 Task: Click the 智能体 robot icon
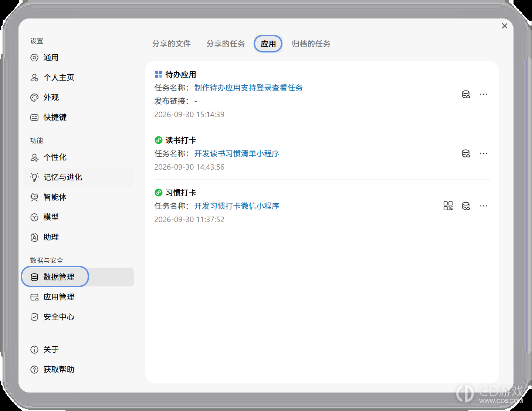click(x=34, y=197)
